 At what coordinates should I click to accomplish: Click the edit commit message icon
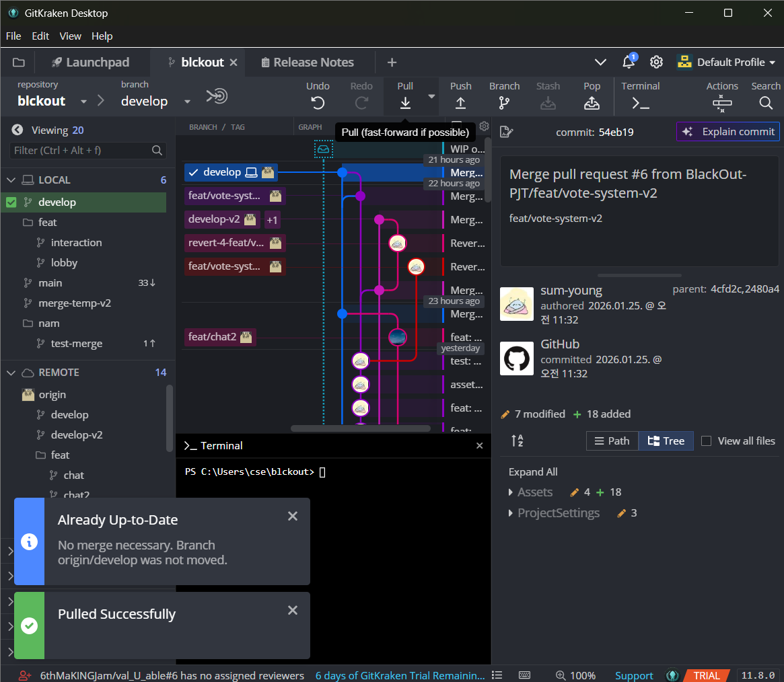[x=506, y=132]
